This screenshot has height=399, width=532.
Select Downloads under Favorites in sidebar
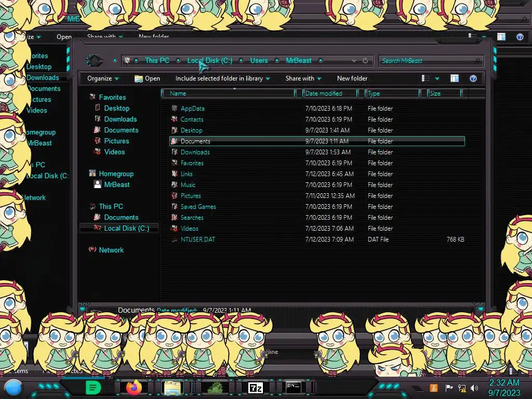tap(121, 119)
